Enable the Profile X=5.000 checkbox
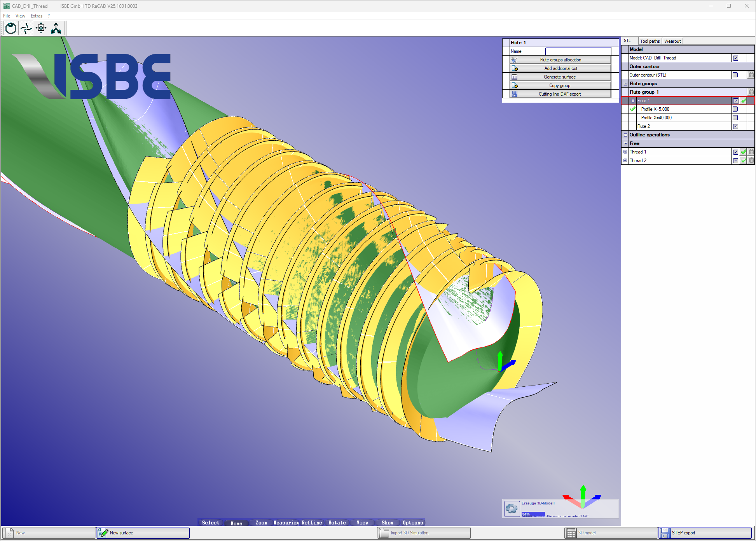The width and height of the screenshot is (756, 541). [x=735, y=109]
